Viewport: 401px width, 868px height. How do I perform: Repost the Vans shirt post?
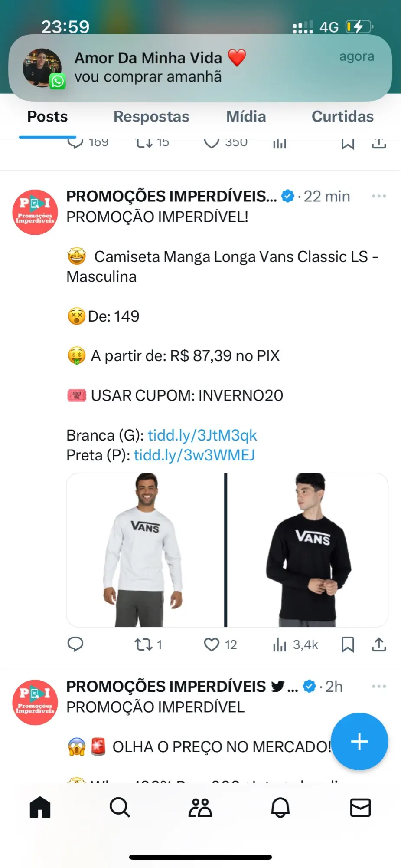[x=148, y=644]
